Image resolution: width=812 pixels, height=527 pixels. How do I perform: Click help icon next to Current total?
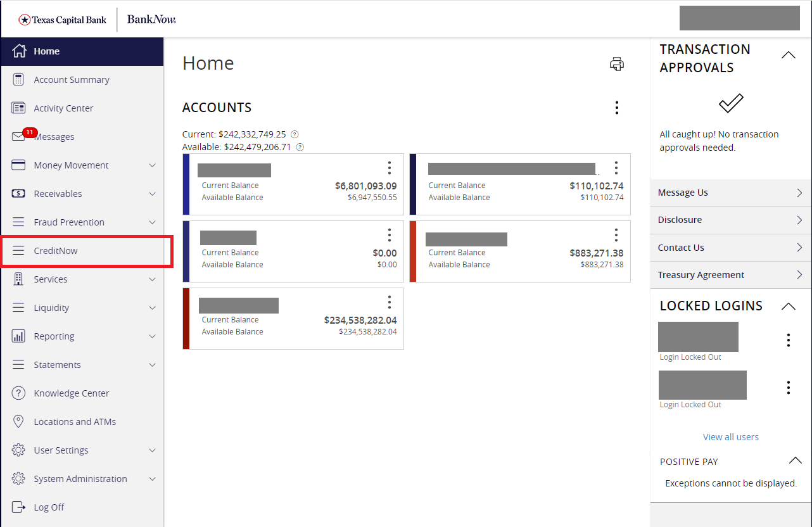295,134
